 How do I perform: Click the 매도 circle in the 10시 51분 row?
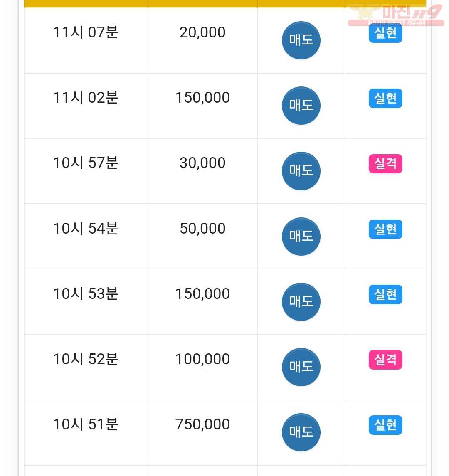[x=301, y=432]
